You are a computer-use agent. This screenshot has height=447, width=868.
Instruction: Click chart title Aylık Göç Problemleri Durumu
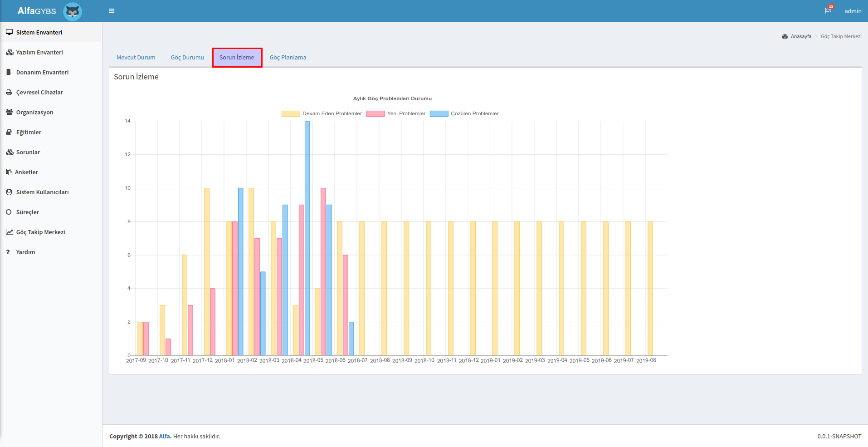coord(392,98)
